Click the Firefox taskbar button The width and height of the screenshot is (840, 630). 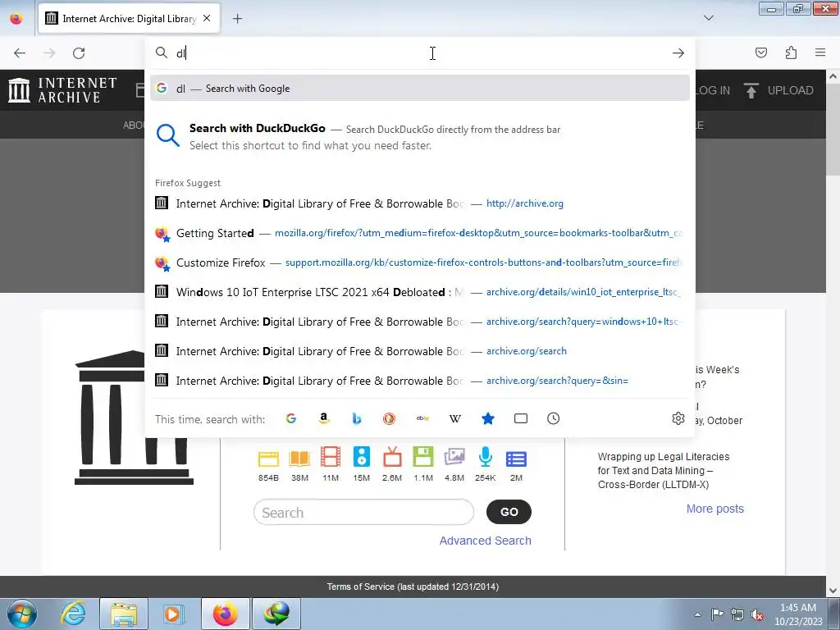tap(225, 614)
